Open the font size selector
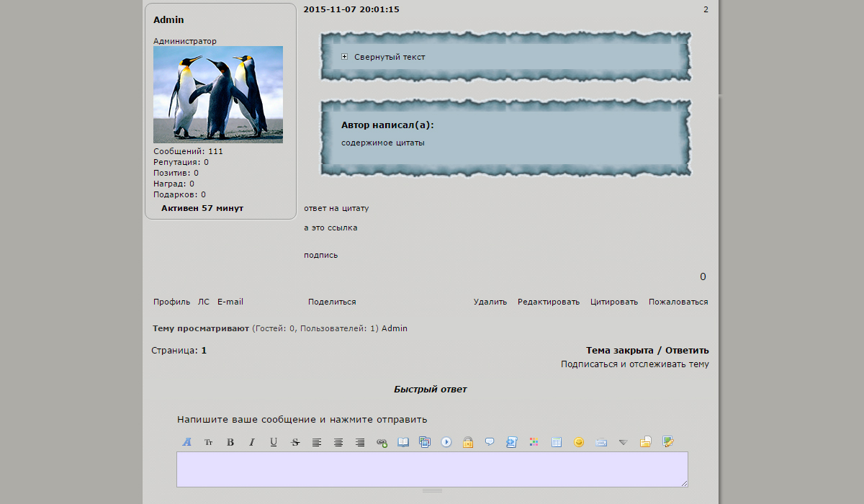The width and height of the screenshot is (864, 504). click(x=209, y=442)
